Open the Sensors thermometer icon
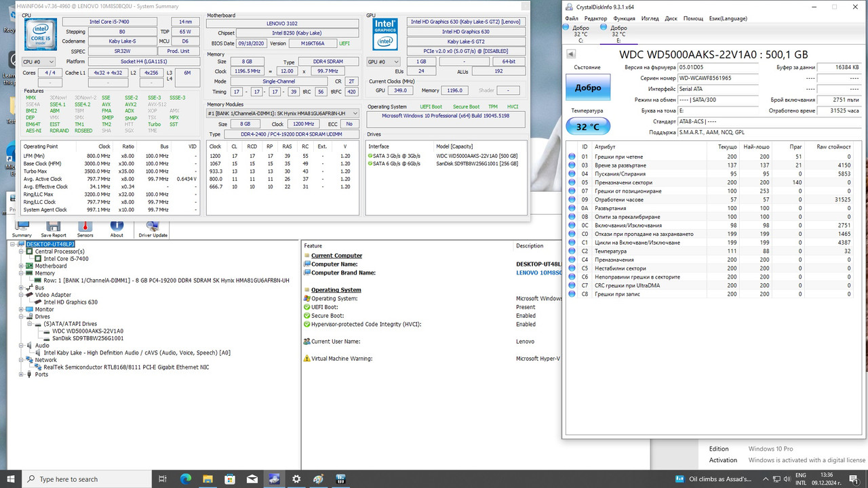The height and width of the screenshot is (488, 868). click(85, 226)
